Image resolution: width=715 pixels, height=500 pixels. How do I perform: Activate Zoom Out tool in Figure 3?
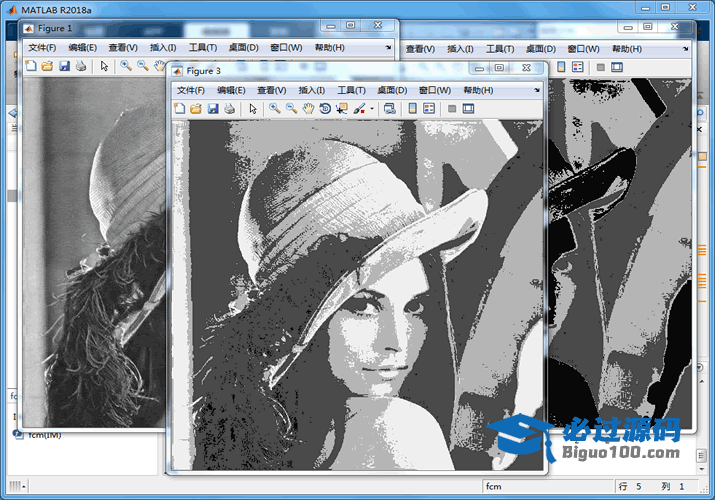(291, 108)
